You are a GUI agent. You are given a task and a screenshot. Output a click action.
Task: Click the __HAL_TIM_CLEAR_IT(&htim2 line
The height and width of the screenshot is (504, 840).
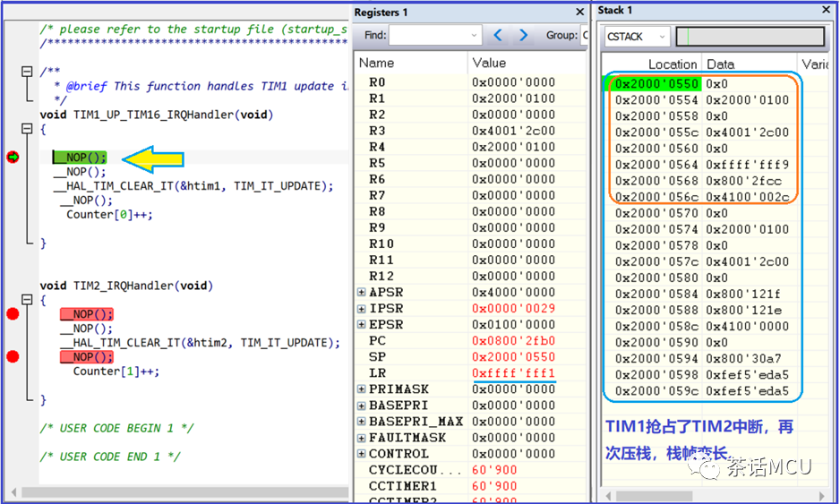tap(200, 342)
